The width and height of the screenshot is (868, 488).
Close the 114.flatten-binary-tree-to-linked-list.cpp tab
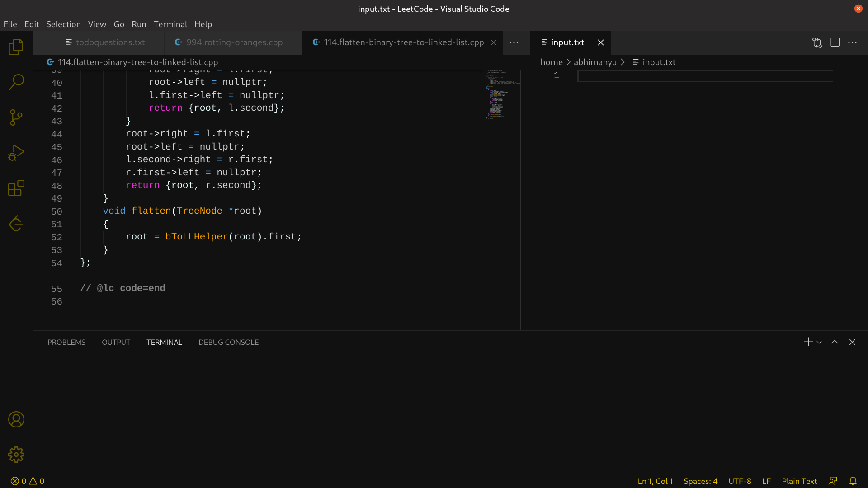[x=494, y=42]
